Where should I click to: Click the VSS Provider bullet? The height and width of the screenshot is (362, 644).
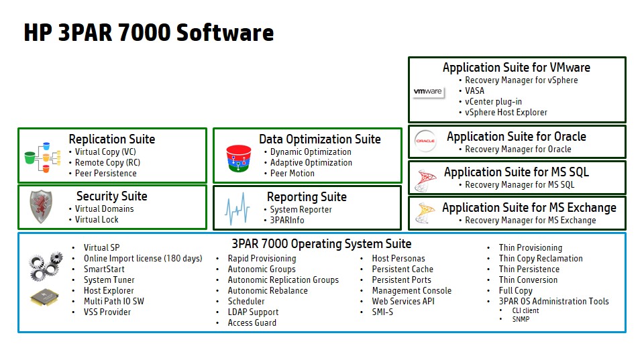pyautogui.click(x=107, y=312)
